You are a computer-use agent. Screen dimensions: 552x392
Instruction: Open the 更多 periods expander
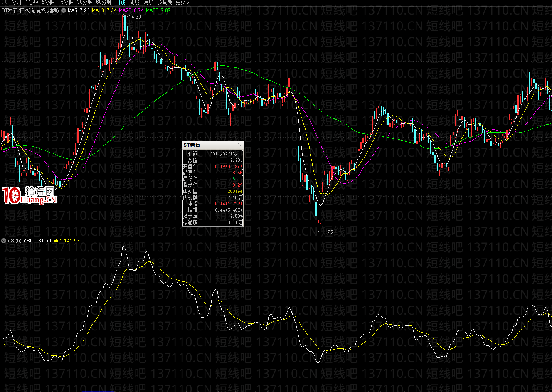pyautogui.click(x=182, y=2)
